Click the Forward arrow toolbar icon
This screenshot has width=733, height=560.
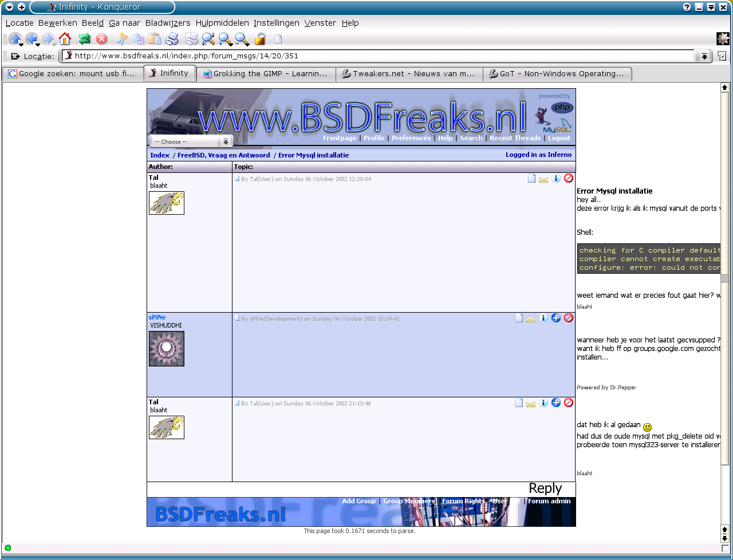click(48, 39)
